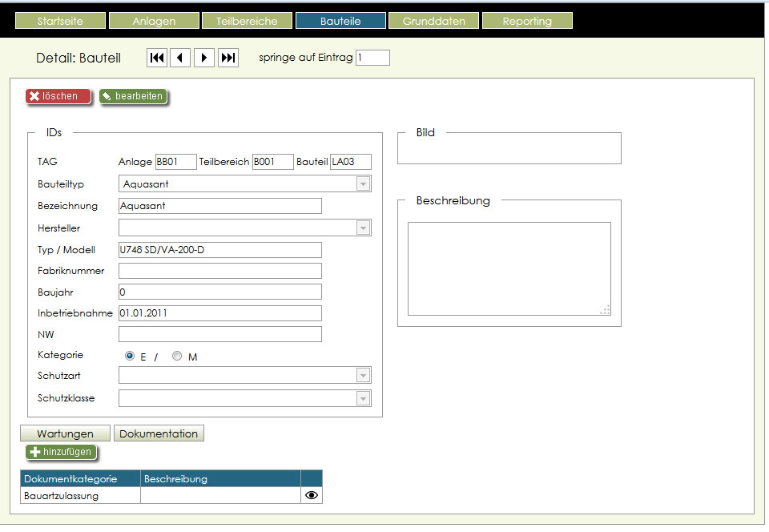The height and width of the screenshot is (532, 769).
Task: Select Kategorie radio option E
Action: 130,357
